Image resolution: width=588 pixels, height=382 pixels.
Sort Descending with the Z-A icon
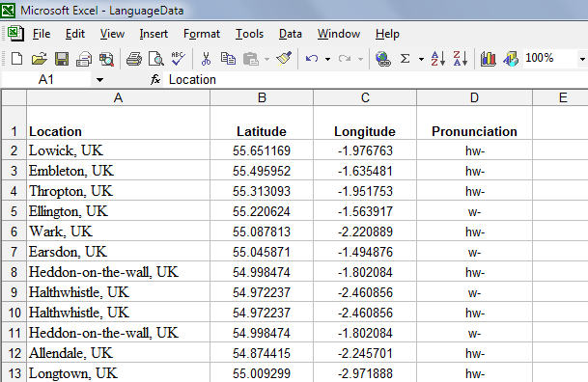(461, 59)
